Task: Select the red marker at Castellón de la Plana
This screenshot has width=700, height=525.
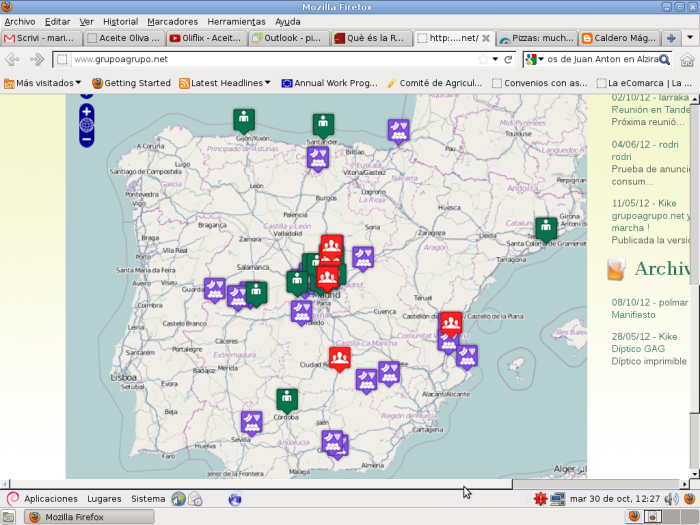Action: pos(451,324)
